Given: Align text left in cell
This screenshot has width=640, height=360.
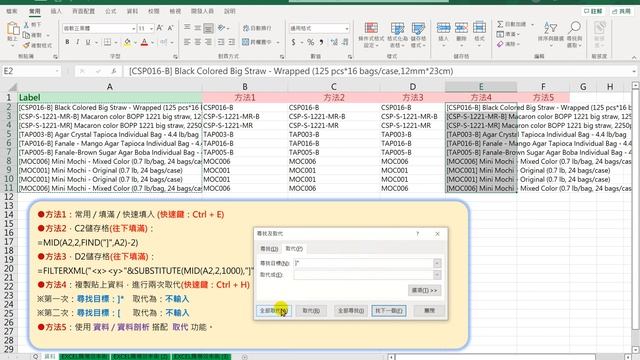Looking at the screenshot, I should tap(187, 42).
